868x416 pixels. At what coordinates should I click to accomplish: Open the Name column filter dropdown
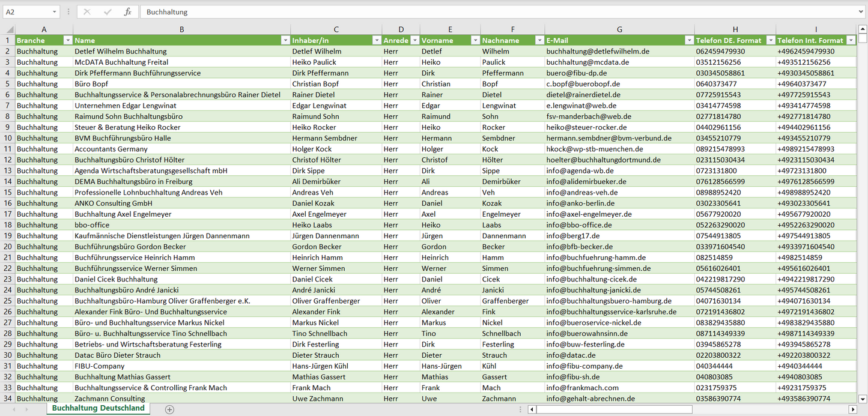tap(285, 41)
